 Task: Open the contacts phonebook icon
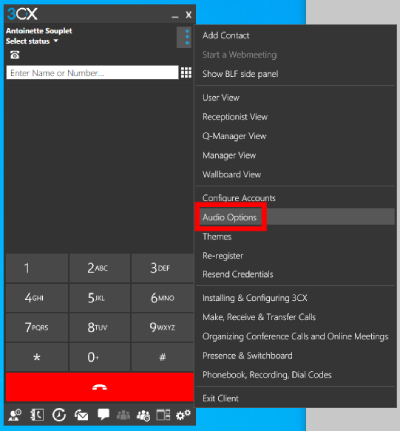point(37,415)
